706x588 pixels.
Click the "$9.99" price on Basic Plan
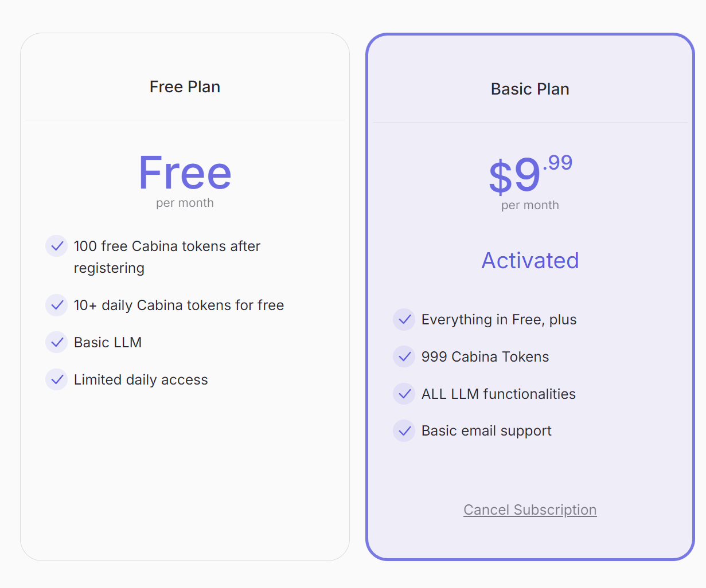(530, 174)
